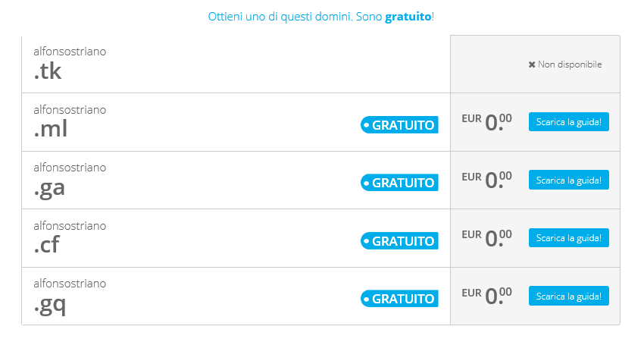Viewport: 644px width, 342px height.
Task: Click the GRATUITO badge for .cf domain
Action: 399,241
